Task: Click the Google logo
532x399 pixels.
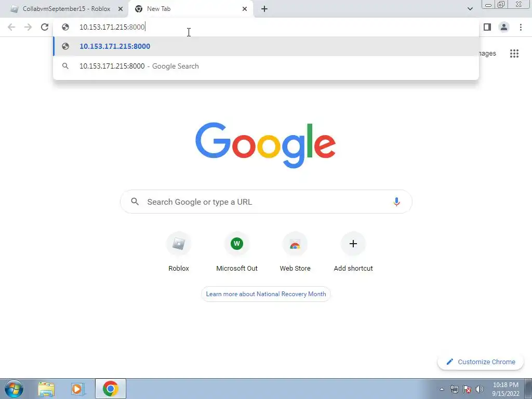Action: pyautogui.click(x=265, y=145)
